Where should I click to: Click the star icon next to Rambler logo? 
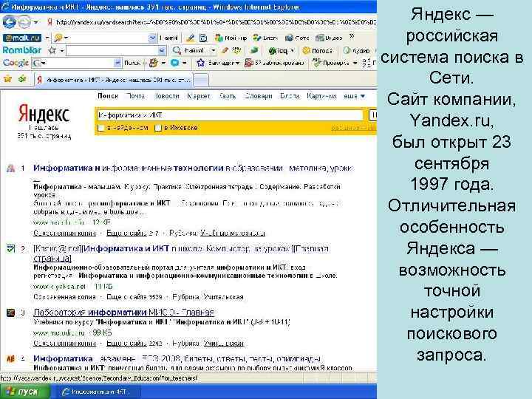pyautogui.click(x=52, y=50)
